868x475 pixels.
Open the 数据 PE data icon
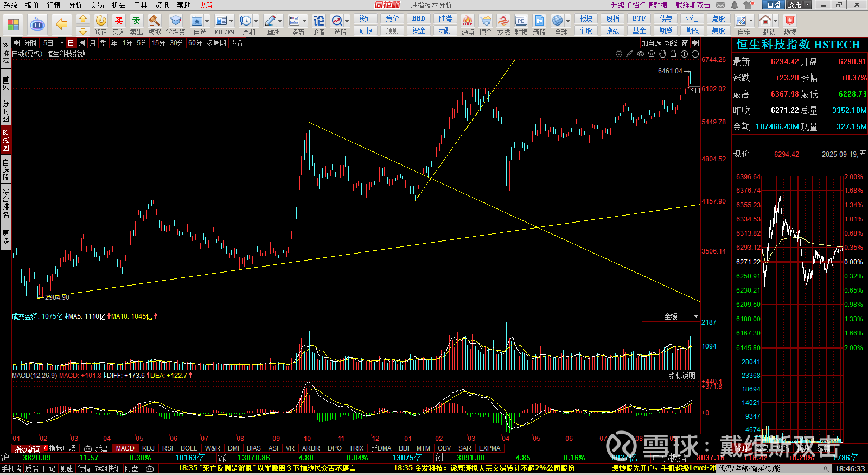coord(521,21)
